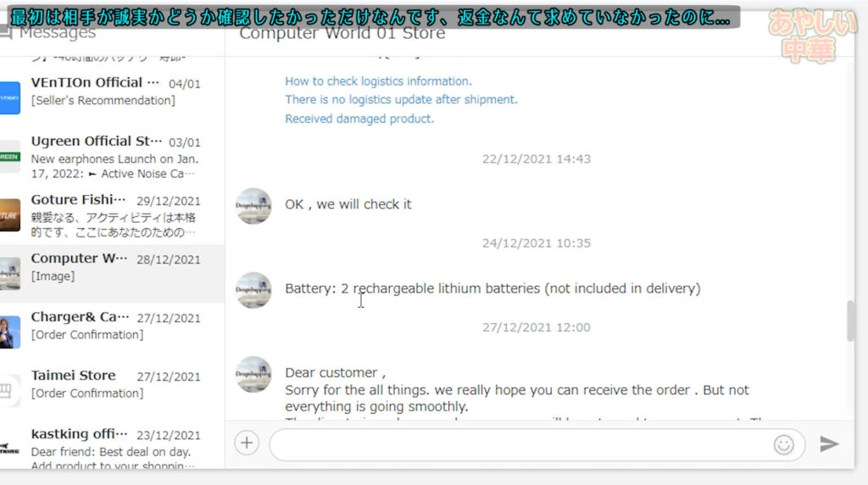Click the kastking store logo

click(10, 449)
